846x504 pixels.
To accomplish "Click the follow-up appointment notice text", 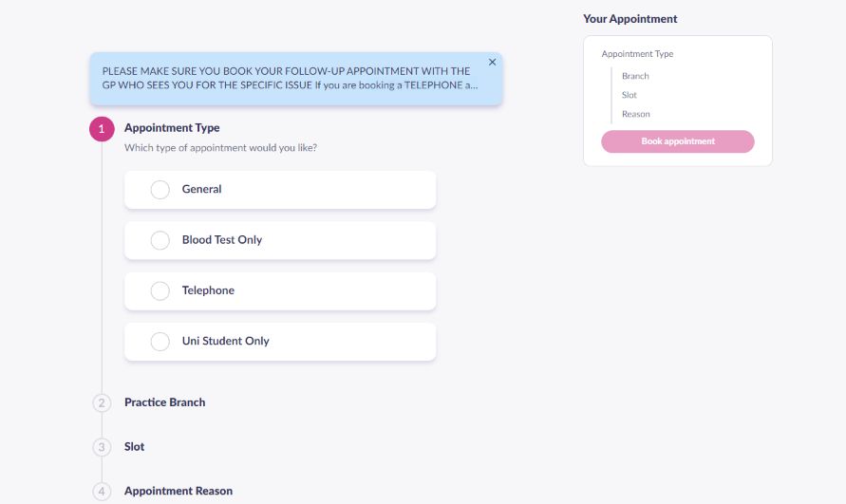I will [x=290, y=78].
